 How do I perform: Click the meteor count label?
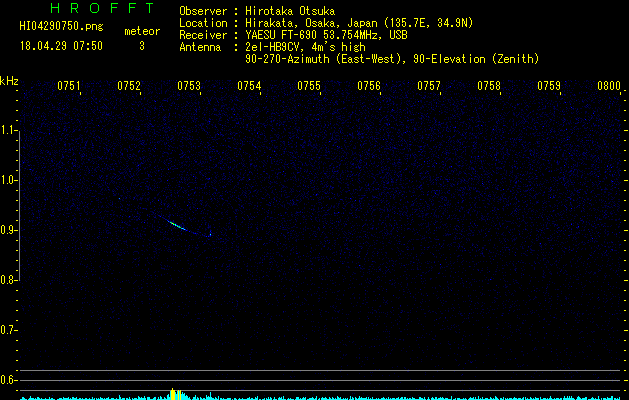pyautogui.click(x=142, y=31)
